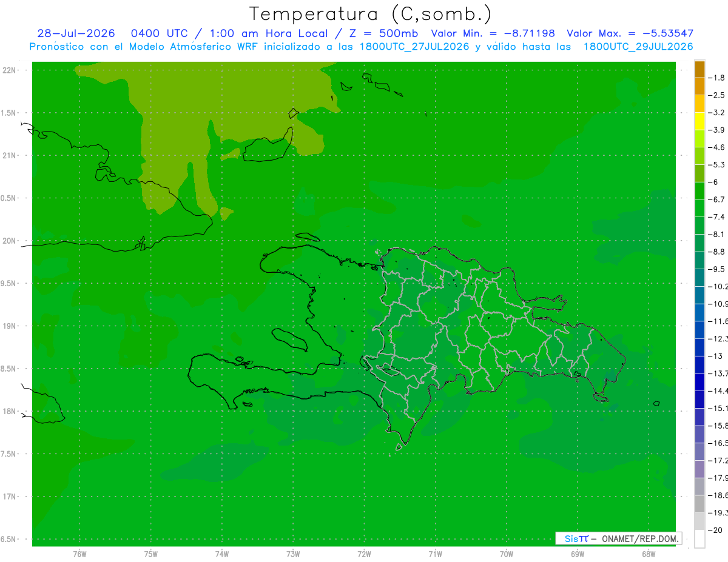
Task: Click the 'Sisπ' logo text
Action: point(576,538)
